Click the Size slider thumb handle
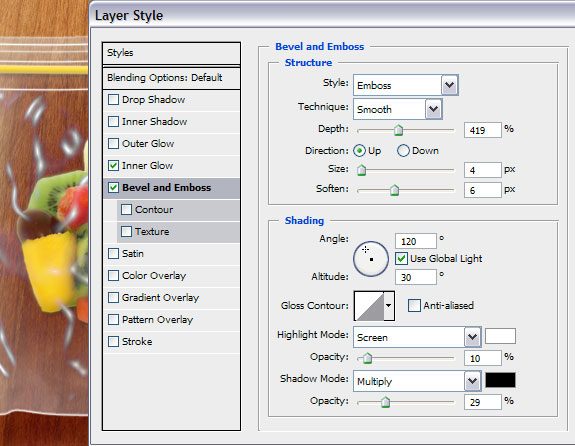Screen dimensions: 575x446 [x=362, y=170]
